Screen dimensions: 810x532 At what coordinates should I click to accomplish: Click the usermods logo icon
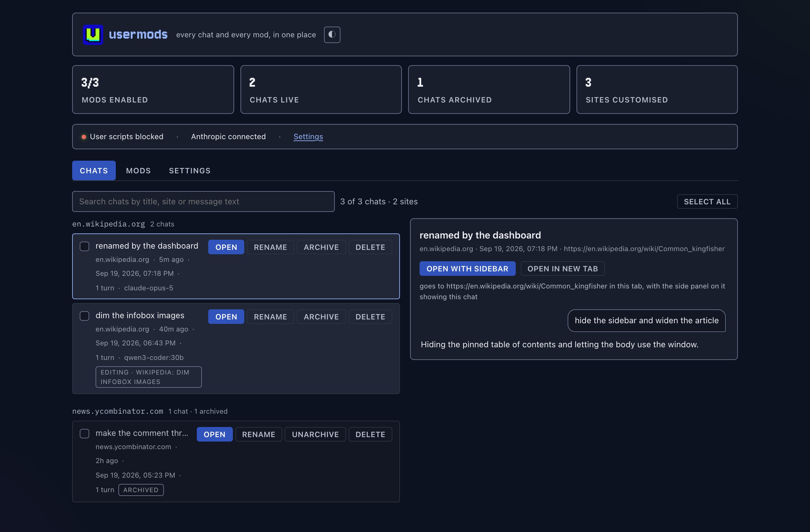click(x=93, y=34)
